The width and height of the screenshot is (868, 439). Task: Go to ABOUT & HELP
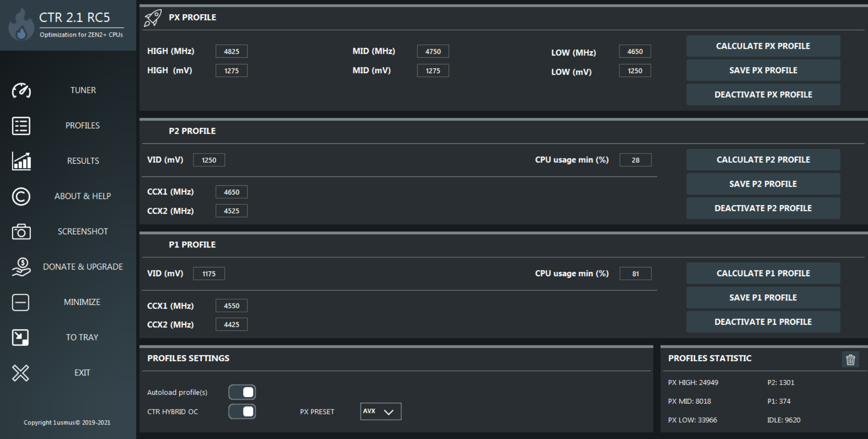click(x=83, y=196)
